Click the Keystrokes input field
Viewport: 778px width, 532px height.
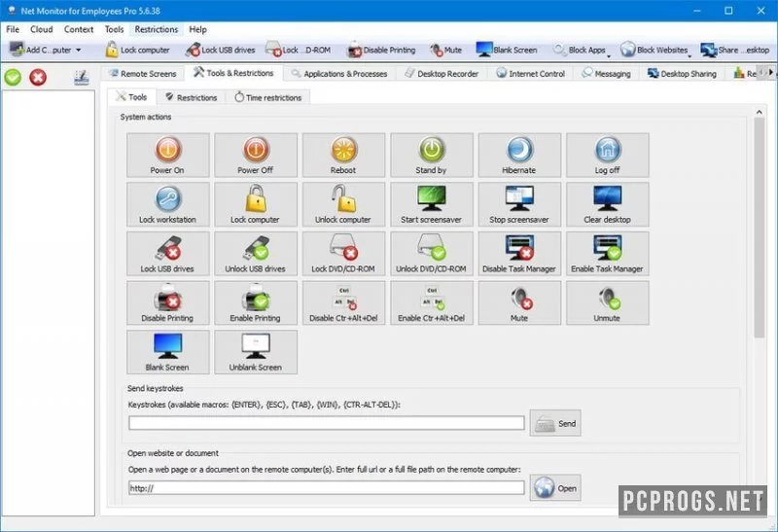[x=327, y=423]
